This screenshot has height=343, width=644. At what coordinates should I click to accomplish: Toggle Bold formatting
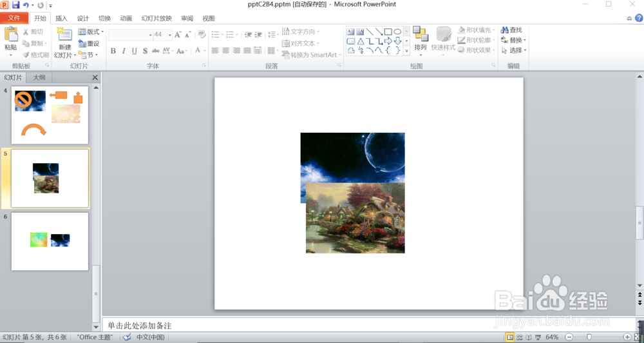click(x=113, y=51)
